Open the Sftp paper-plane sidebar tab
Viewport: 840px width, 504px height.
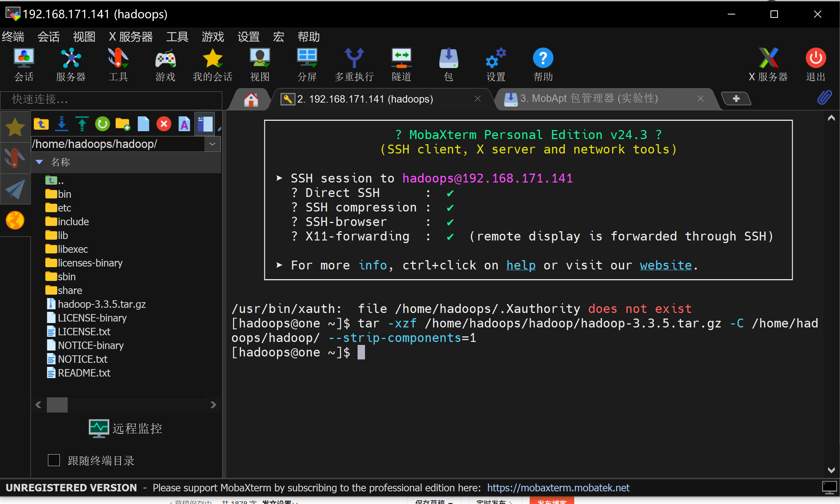[x=15, y=189]
